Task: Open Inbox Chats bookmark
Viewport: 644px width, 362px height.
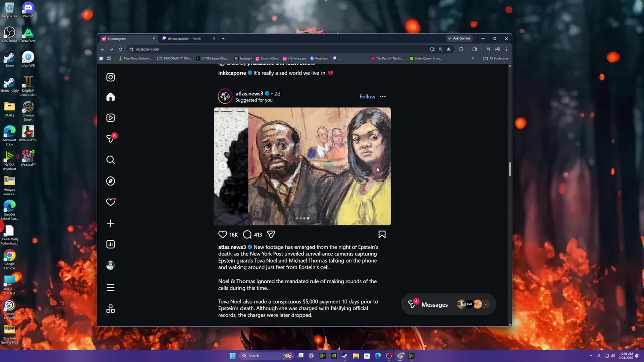Action: point(267,58)
